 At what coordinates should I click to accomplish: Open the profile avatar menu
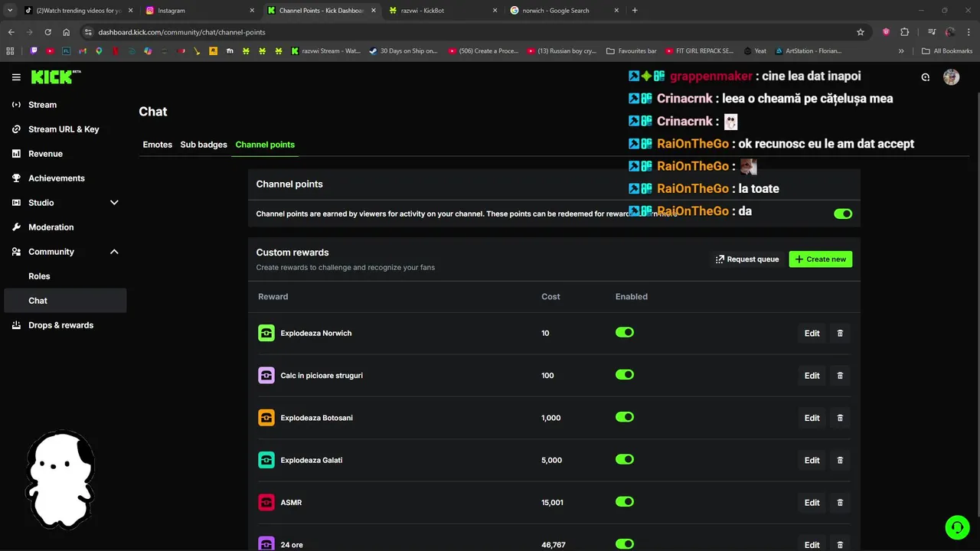click(x=951, y=77)
